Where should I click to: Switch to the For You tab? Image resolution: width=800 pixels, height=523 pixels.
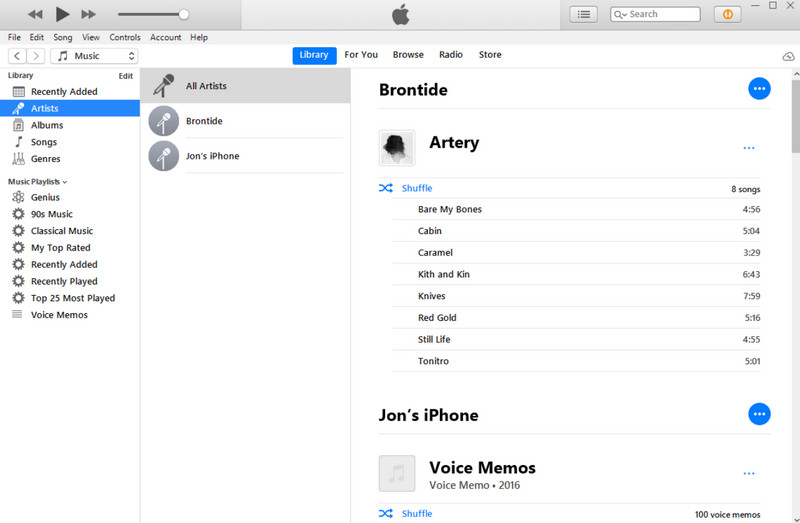(x=361, y=55)
